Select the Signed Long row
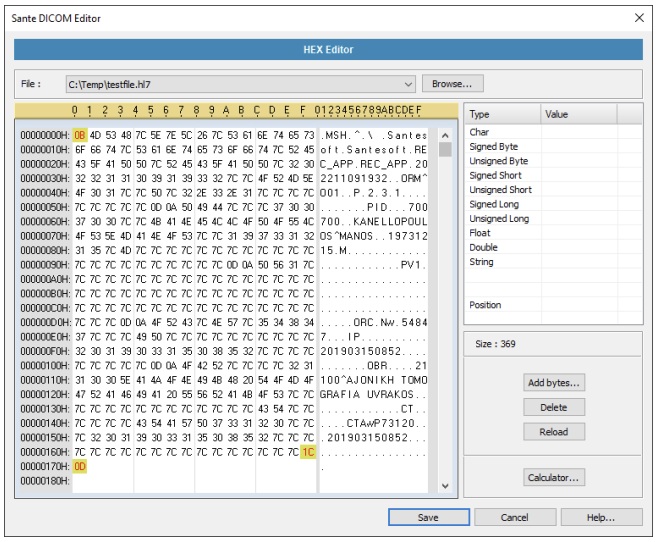Image resolution: width=658 pixels, height=542 pixels. (x=553, y=204)
